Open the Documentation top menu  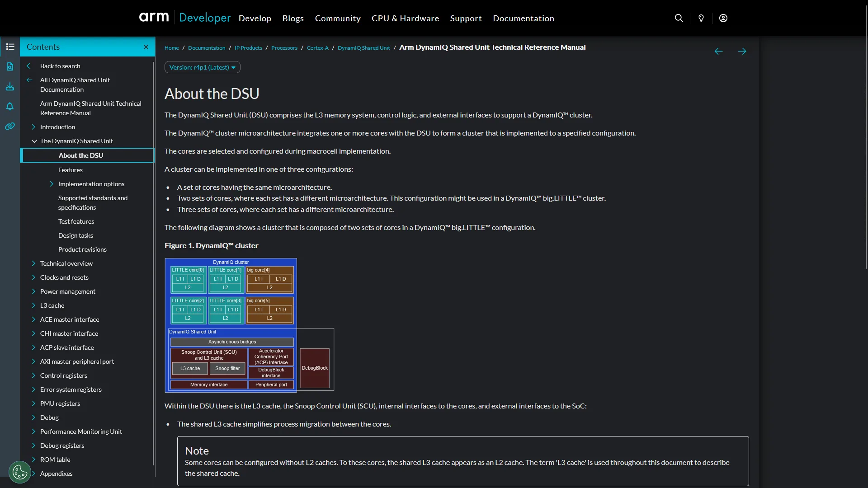pyautogui.click(x=523, y=19)
